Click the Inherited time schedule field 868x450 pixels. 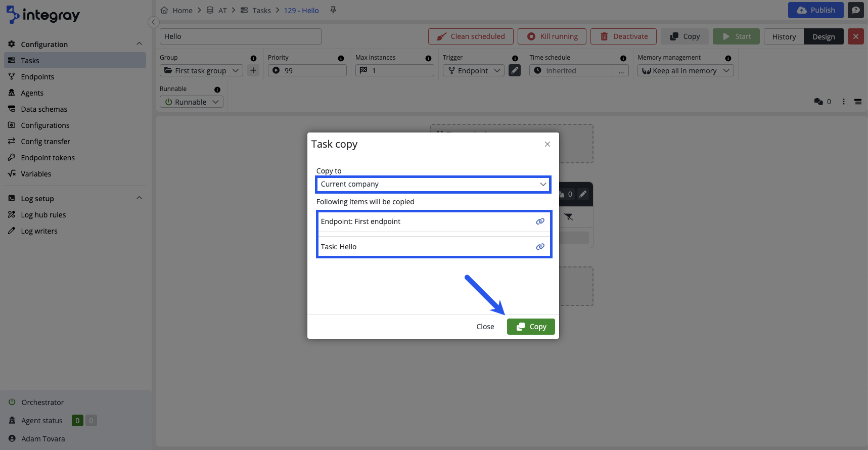[x=571, y=71]
